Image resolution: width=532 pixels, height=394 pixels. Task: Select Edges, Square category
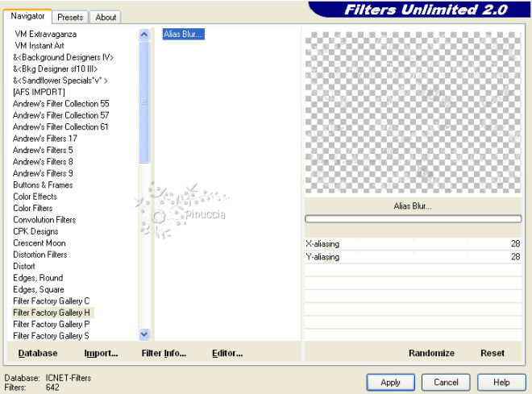[x=39, y=289]
